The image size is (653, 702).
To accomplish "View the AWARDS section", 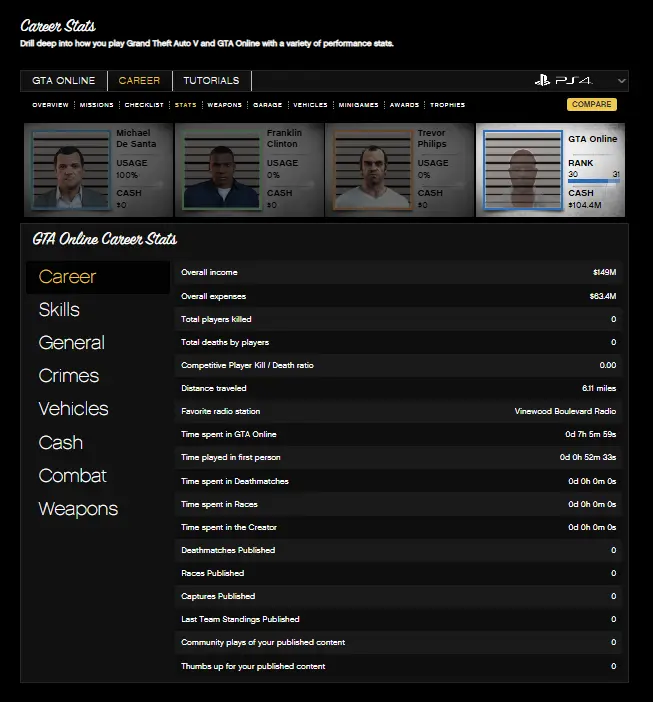I will [404, 105].
